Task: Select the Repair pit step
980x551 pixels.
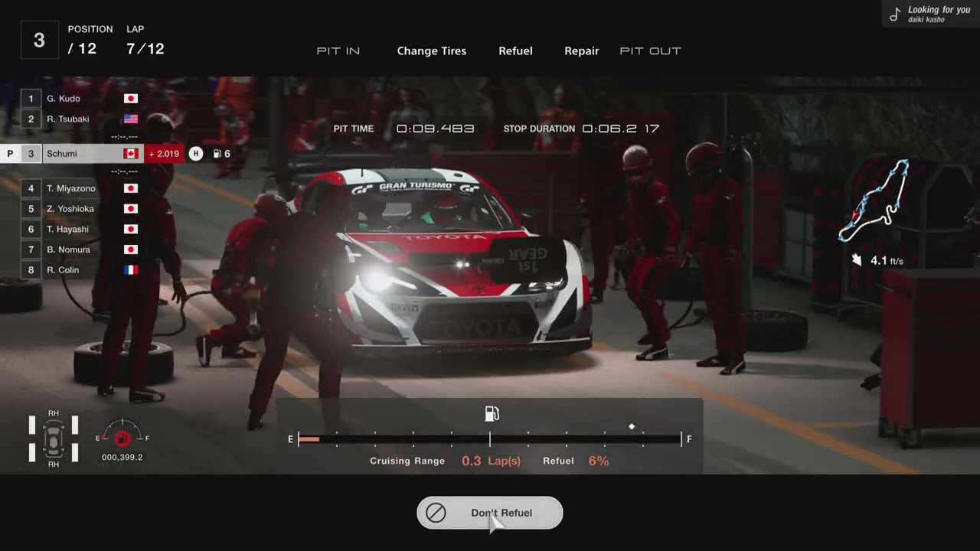Action: 582,51
